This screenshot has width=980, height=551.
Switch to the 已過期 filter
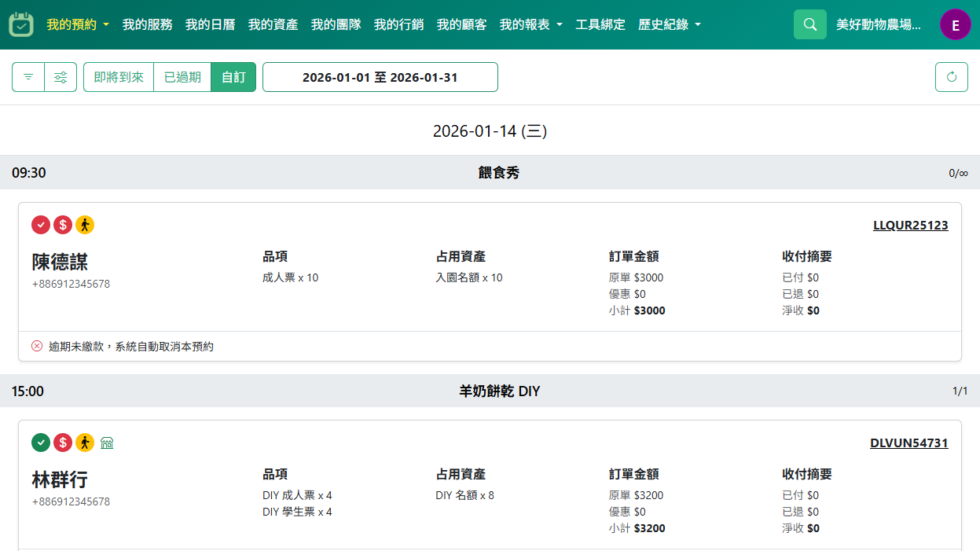(182, 76)
